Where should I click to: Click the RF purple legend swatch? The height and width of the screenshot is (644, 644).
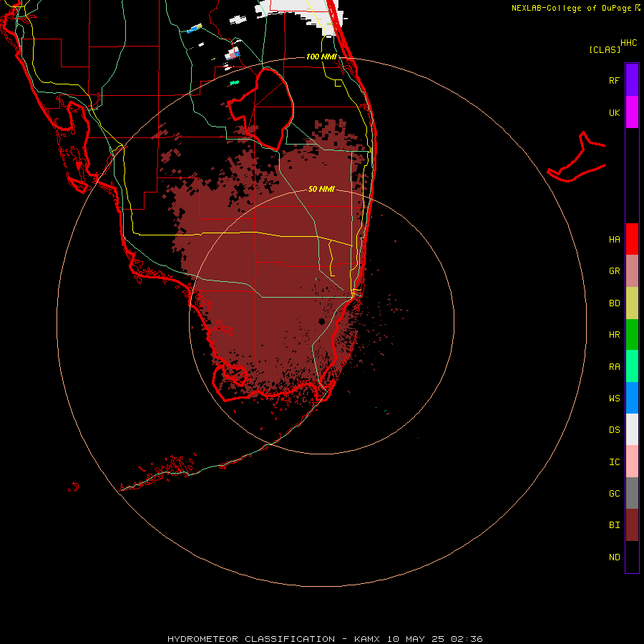[632, 79]
